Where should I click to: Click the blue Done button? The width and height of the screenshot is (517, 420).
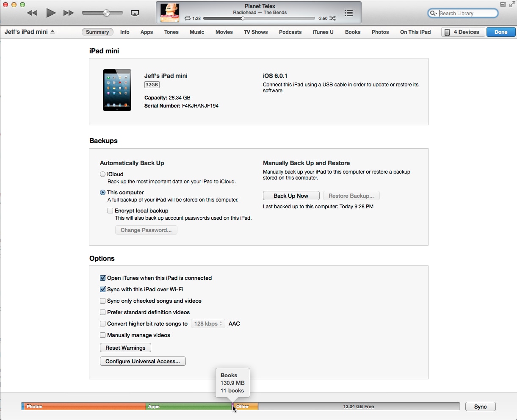tap(501, 32)
